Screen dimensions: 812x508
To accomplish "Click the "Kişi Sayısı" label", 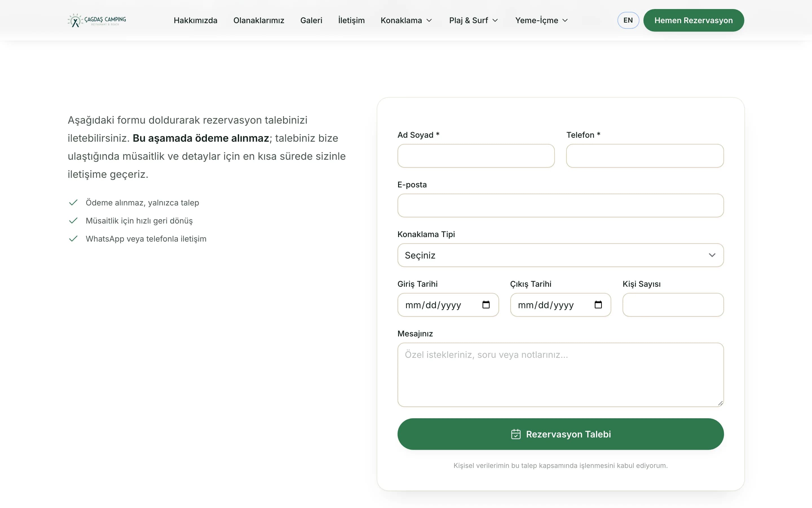I will coord(641,284).
